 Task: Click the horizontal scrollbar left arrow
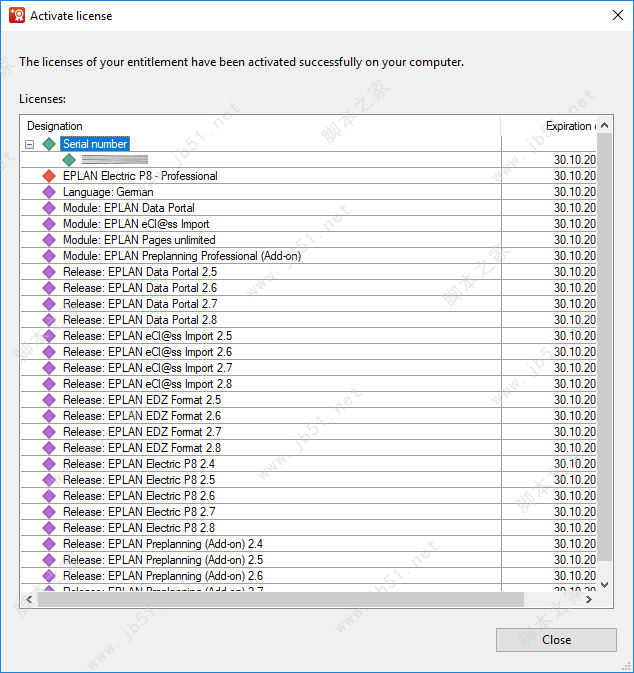pos(29,600)
